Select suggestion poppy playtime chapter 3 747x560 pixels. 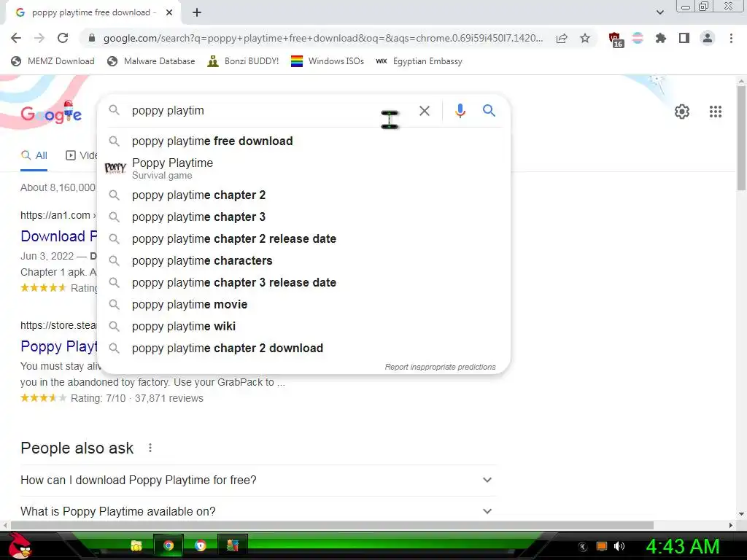pos(304,217)
